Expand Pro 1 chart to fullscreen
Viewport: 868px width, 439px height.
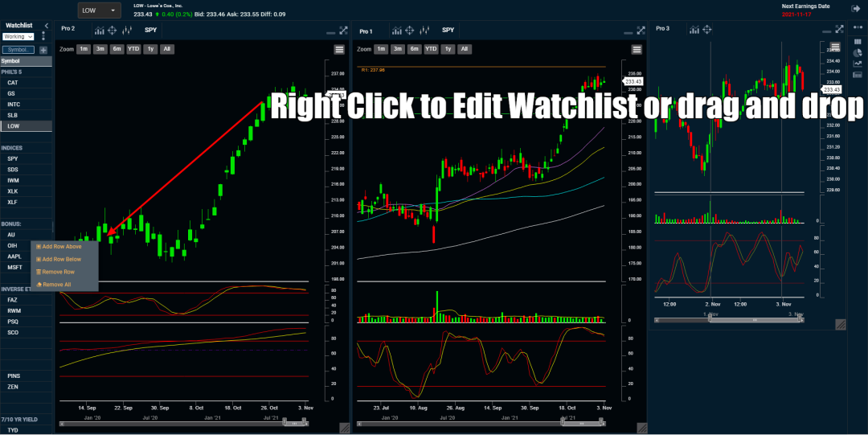pyautogui.click(x=641, y=30)
